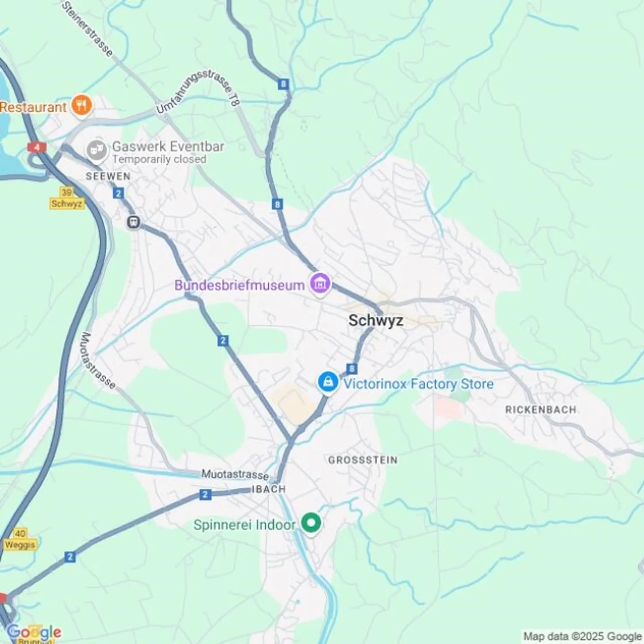Click route 8 shield near Victorinox
The height and width of the screenshot is (644, 644).
(352, 369)
